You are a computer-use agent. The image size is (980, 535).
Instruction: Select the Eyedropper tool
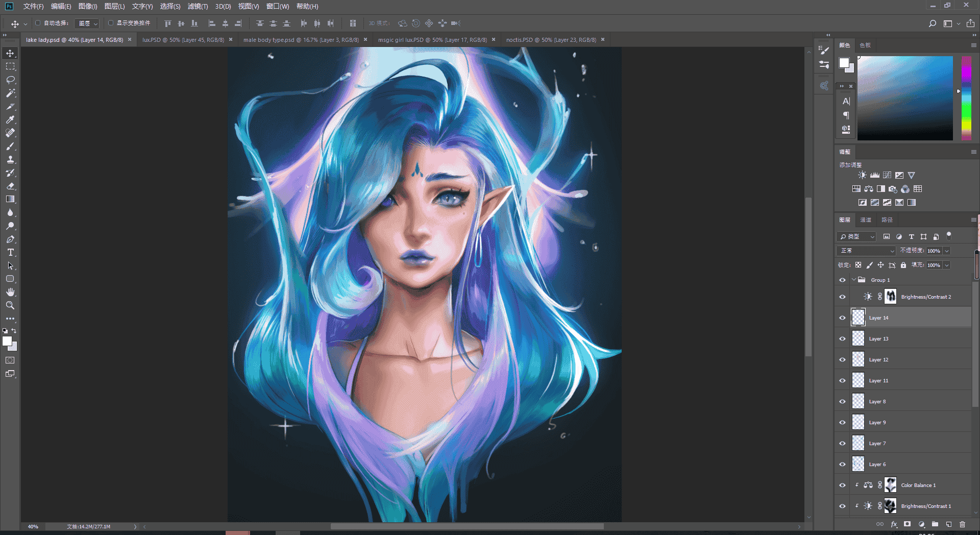[10, 119]
